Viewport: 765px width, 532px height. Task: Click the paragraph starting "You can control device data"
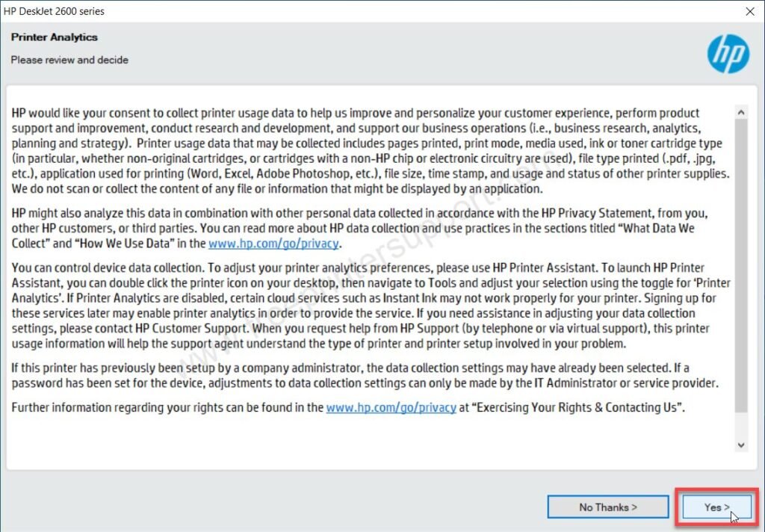pos(371,306)
